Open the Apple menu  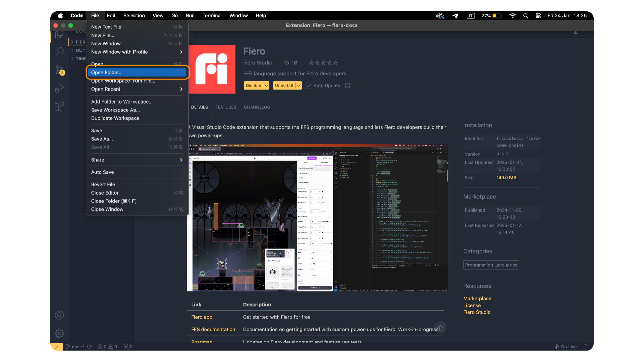pyautogui.click(x=60, y=16)
